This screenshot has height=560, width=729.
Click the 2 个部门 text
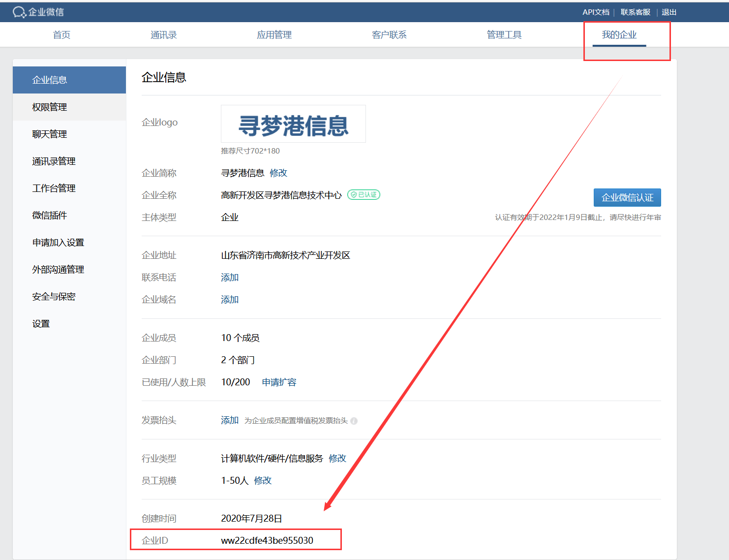pyautogui.click(x=238, y=360)
